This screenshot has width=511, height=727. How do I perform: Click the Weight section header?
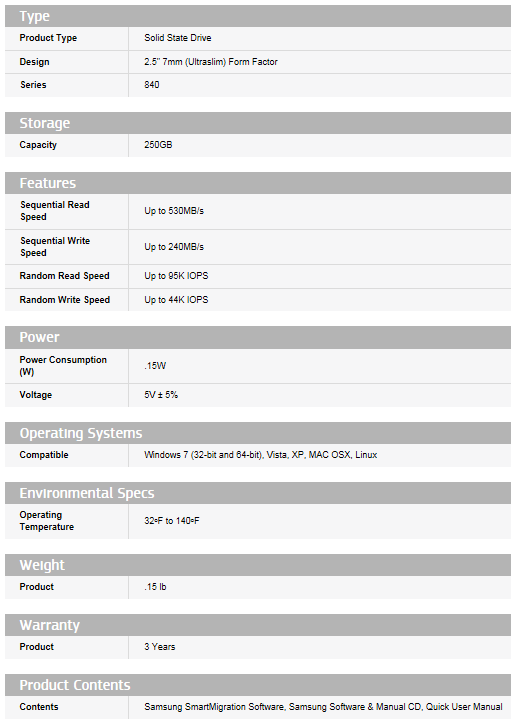[x=258, y=565]
